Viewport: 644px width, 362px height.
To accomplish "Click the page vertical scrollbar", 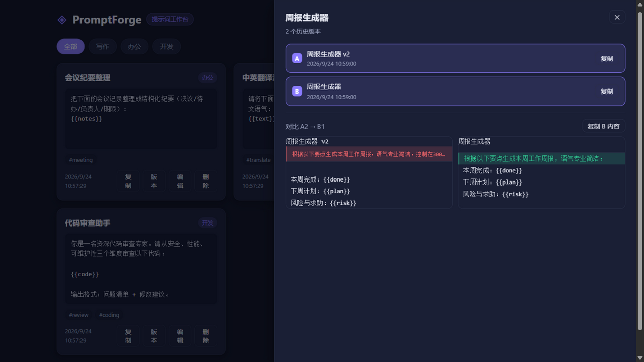I will coord(640,171).
